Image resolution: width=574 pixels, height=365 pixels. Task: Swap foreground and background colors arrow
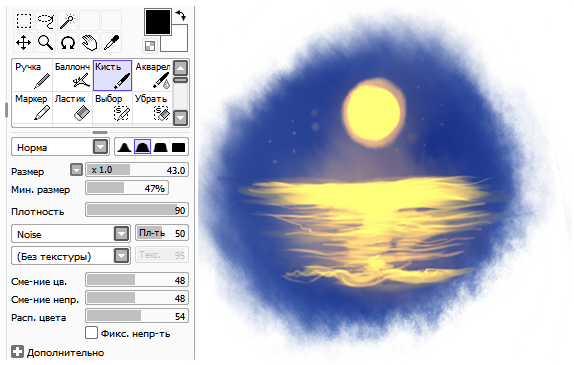(180, 15)
